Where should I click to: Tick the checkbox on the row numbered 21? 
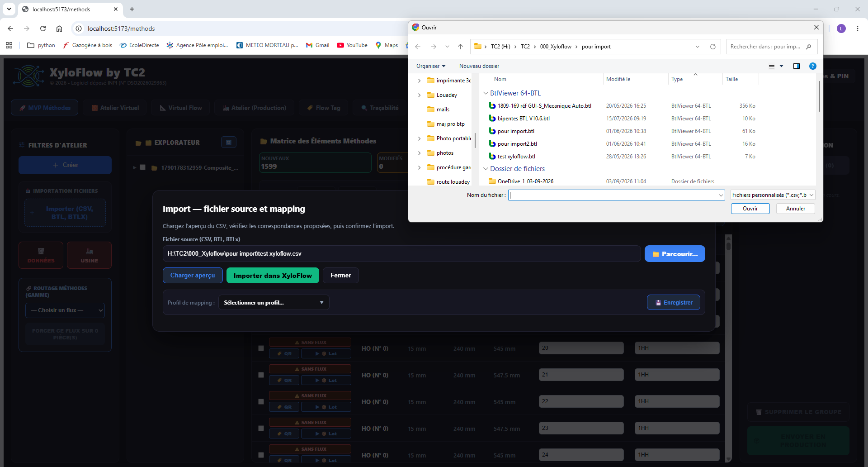pos(261,375)
